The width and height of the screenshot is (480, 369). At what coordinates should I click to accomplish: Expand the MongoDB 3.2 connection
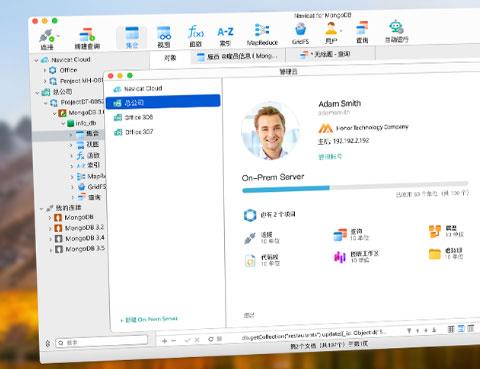tap(50, 229)
